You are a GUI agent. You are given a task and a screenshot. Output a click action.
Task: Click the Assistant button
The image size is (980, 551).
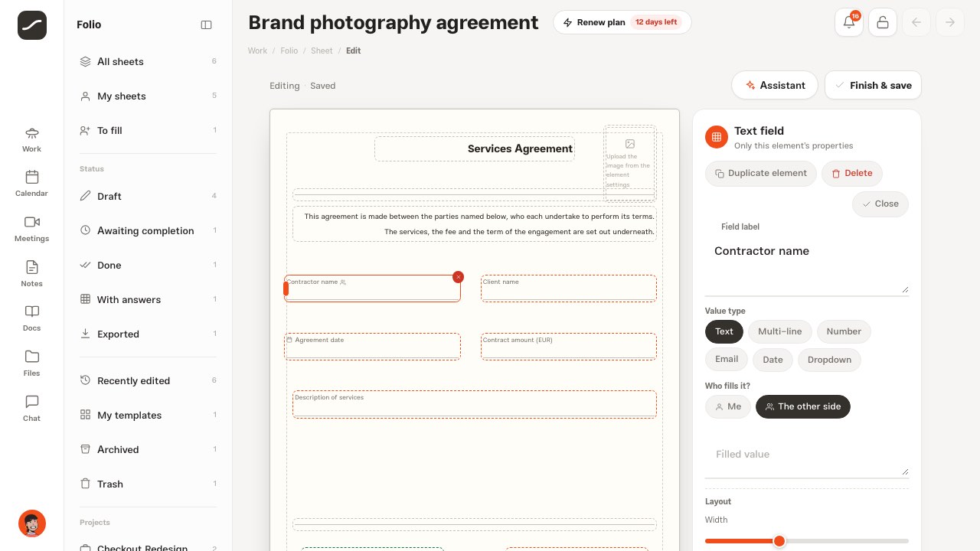click(774, 85)
